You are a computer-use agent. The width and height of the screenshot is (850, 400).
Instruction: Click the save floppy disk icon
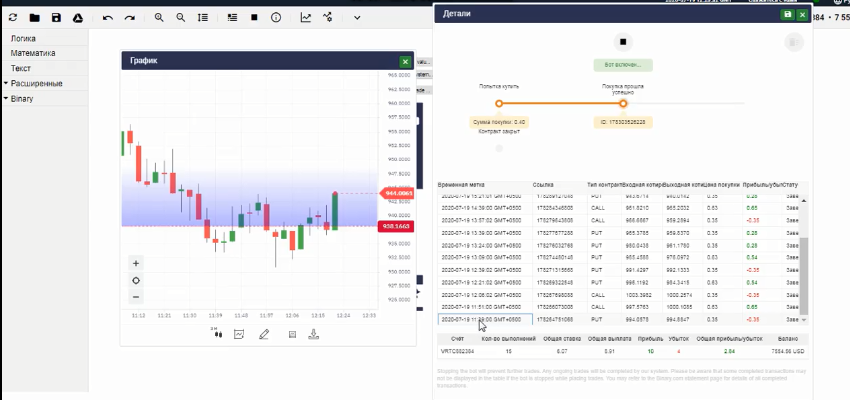[x=56, y=18]
